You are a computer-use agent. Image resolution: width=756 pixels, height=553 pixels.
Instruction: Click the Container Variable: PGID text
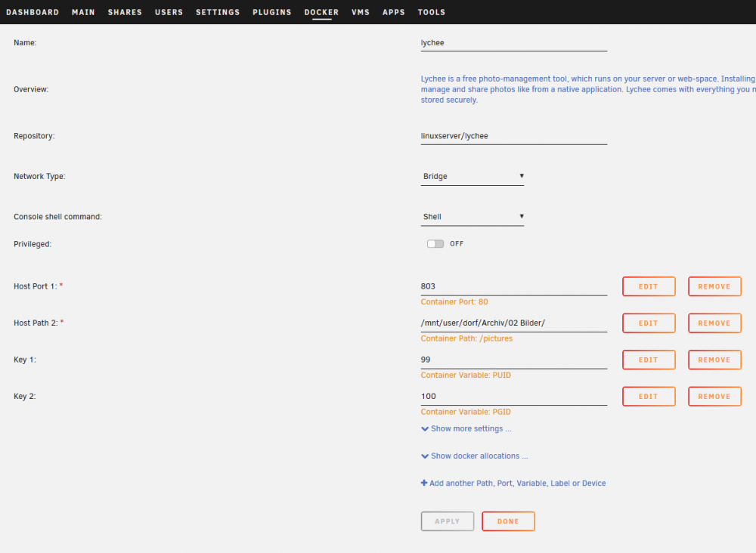[x=466, y=412]
